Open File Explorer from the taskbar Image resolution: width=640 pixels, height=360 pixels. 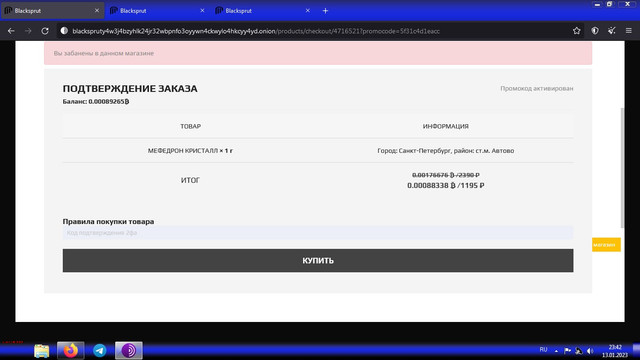tap(42, 351)
